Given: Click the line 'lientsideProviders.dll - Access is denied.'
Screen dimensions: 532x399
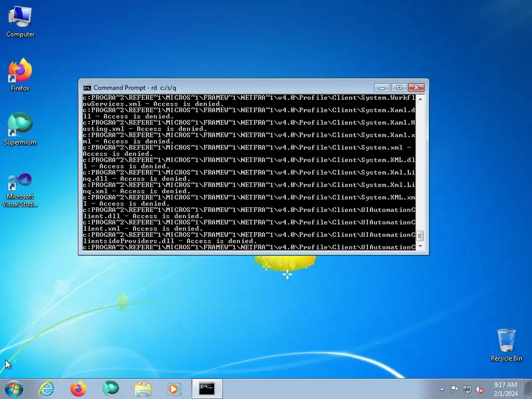Looking at the screenshot, I should [170, 241].
